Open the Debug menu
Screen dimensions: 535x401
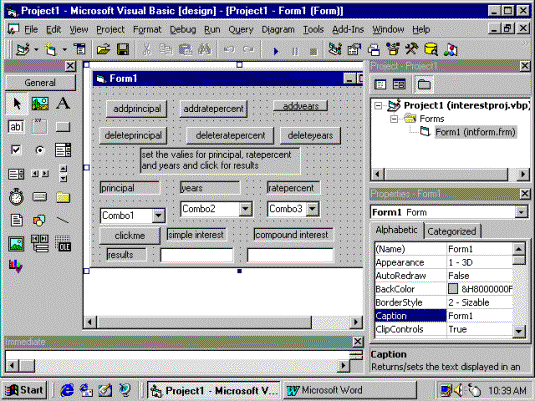(183, 30)
